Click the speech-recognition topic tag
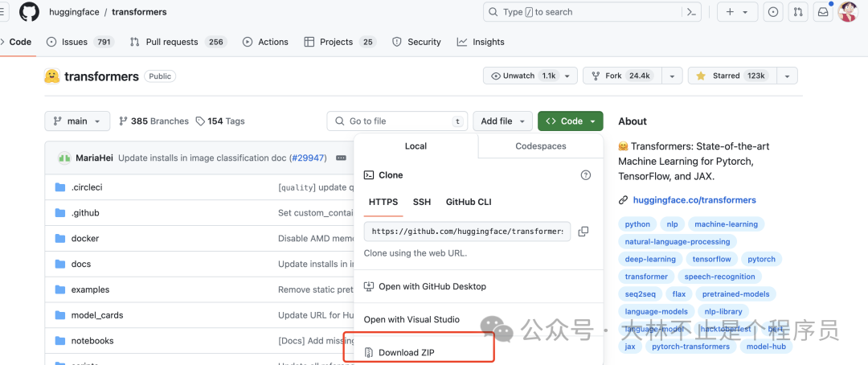This screenshot has height=365, width=868. [719, 277]
